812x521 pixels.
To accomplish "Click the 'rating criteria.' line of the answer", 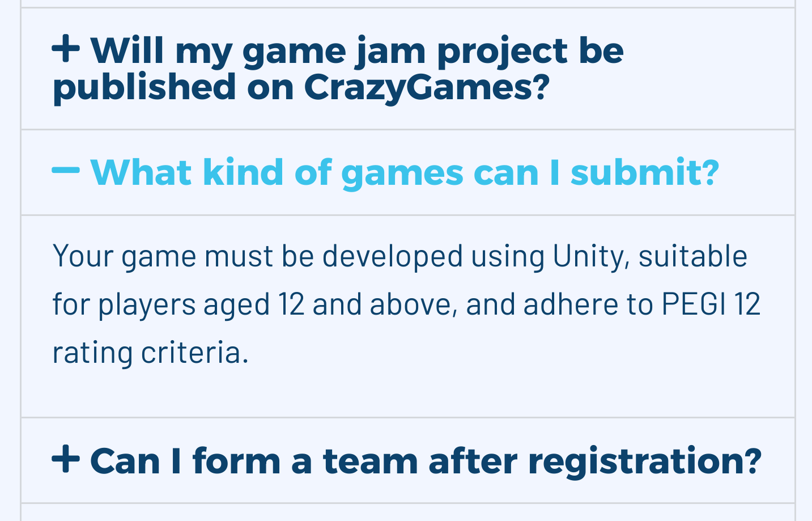I will [x=150, y=353].
